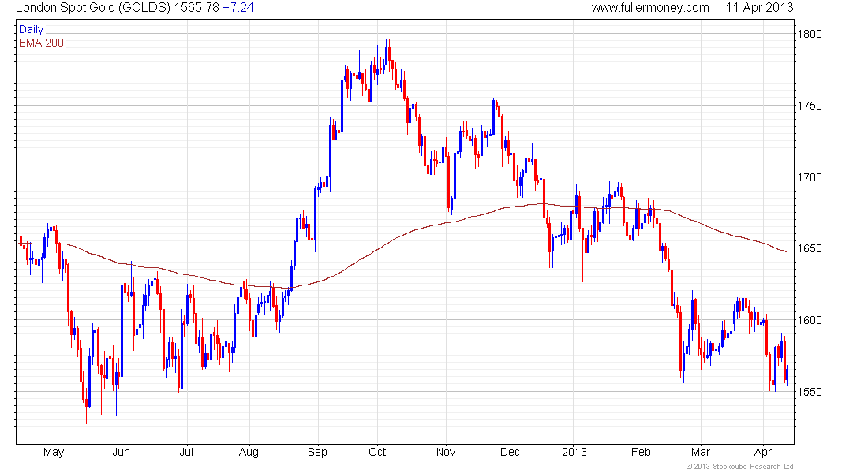Viewport: 868px width, 473px height.
Task: Select the Daily legend label
Action: point(31,30)
